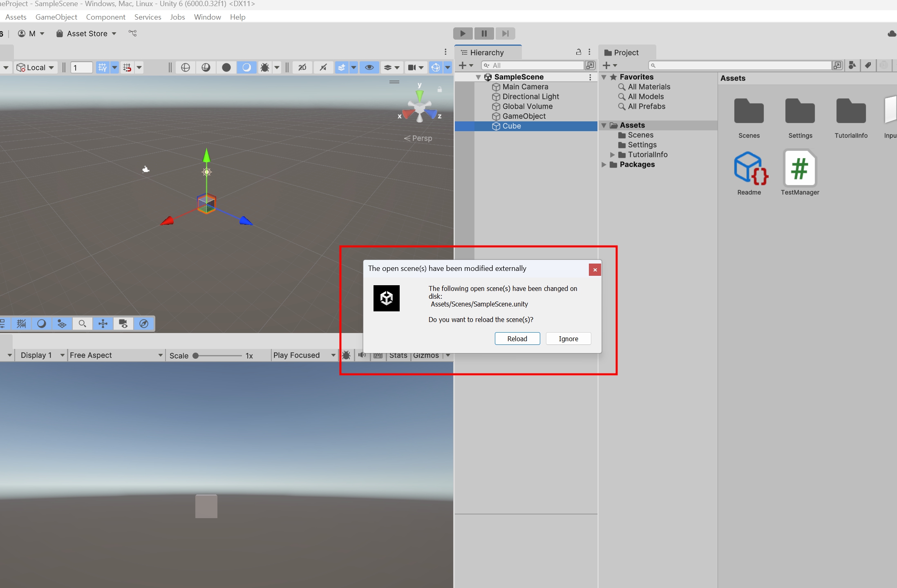Viewport: 897px width, 588px height.
Task: Click the Step frame button
Action: tap(505, 34)
